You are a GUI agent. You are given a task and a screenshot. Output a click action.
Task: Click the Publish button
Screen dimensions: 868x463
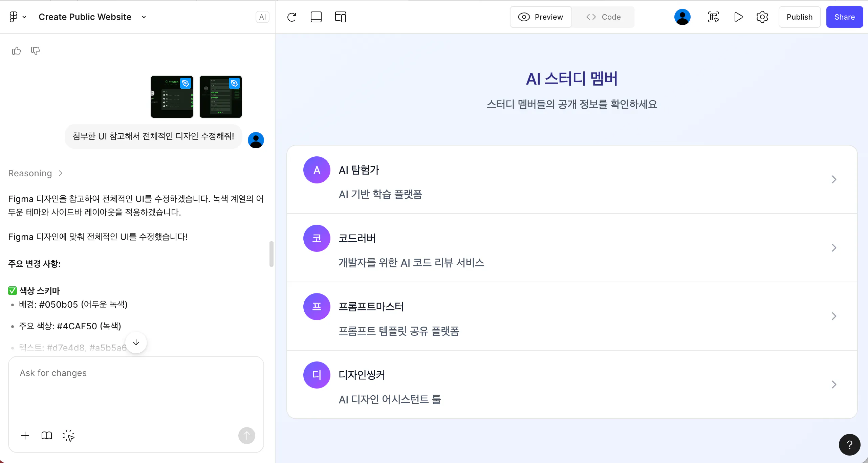tap(800, 17)
